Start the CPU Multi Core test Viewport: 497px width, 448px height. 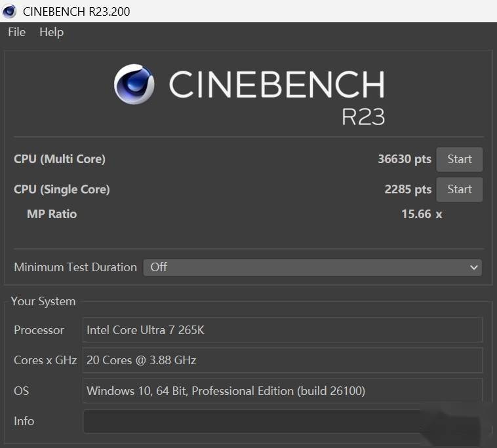click(459, 159)
